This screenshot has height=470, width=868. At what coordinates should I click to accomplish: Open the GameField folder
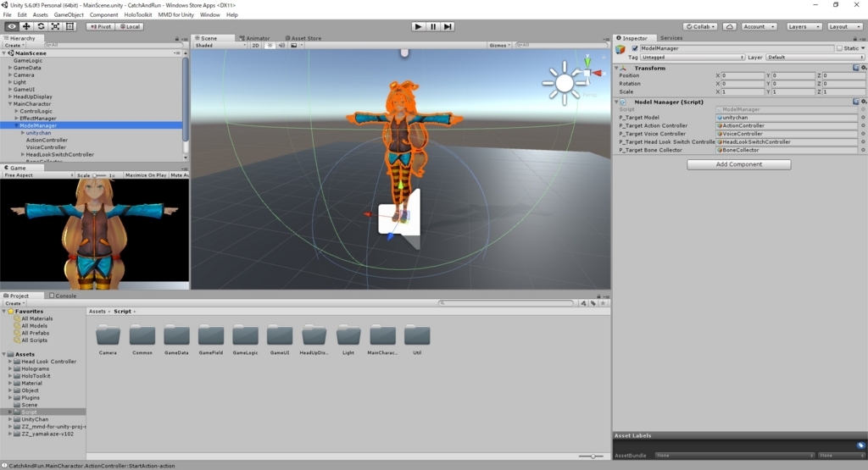click(x=211, y=340)
